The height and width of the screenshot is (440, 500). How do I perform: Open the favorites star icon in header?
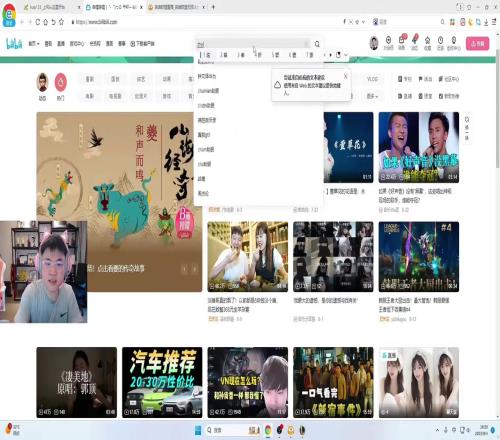point(427,43)
